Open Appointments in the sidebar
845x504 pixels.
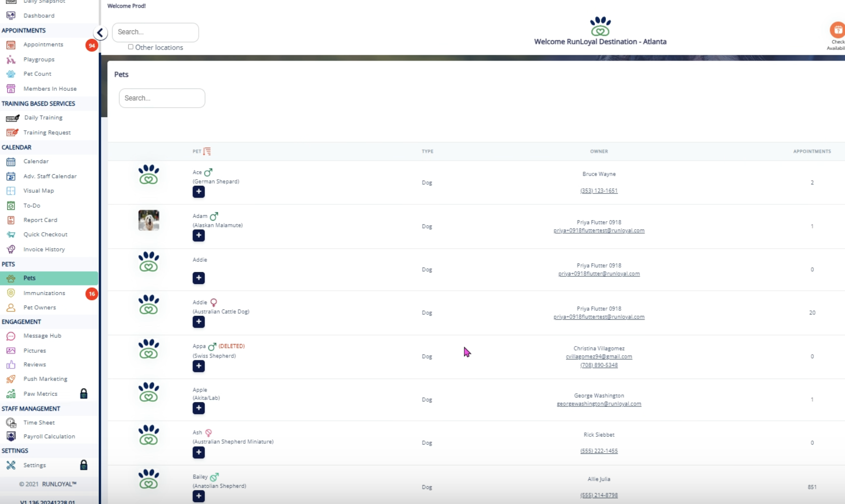click(x=43, y=44)
